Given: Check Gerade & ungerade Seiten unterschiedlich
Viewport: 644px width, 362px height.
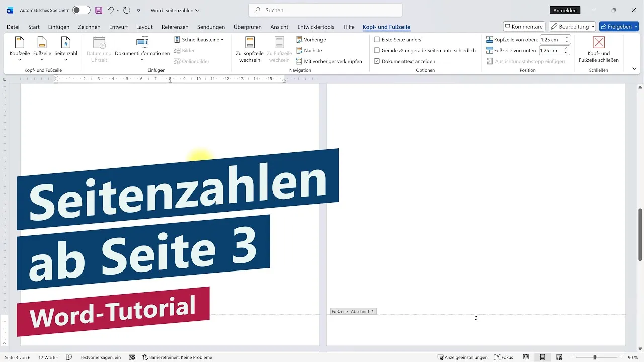Looking at the screenshot, I should [377, 50].
